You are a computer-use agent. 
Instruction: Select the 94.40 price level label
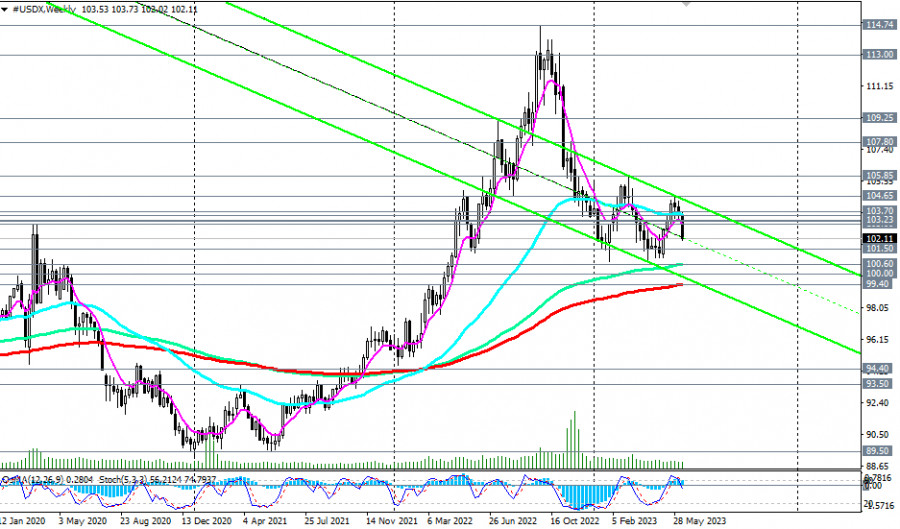tap(879, 369)
